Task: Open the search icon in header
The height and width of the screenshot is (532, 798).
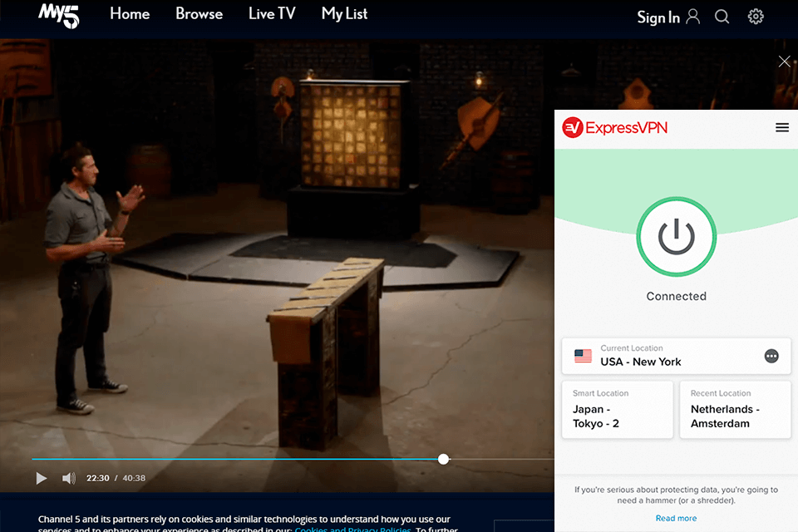Action: (722, 17)
